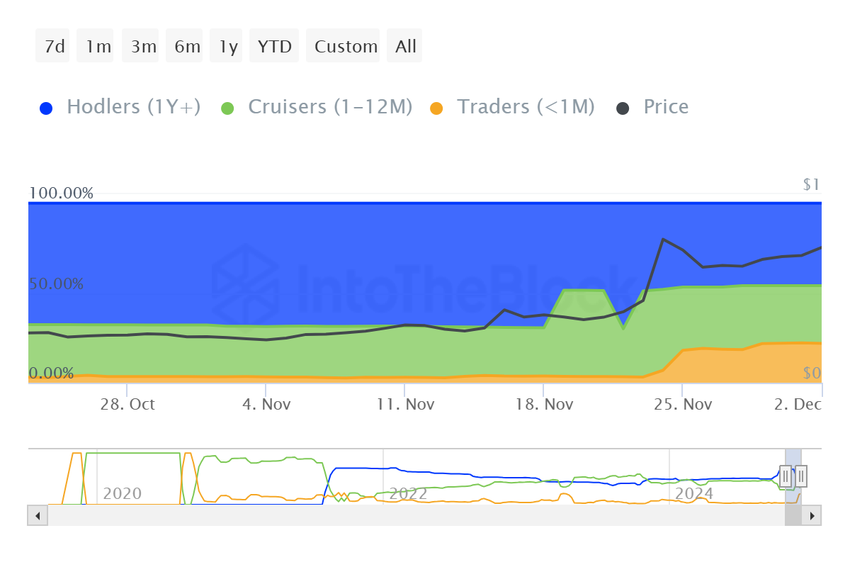Click the left navigator range handle
Screen dimensions: 850x567
pyautogui.click(x=786, y=477)
